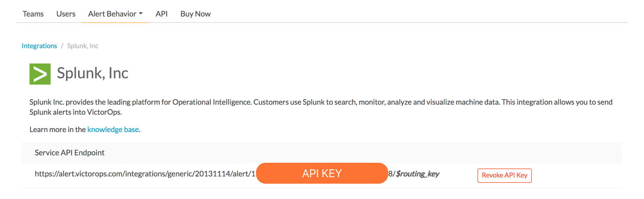This screenshot has width=644, height=199.
Task: Click the green Splunk logo icon
Action: (40, 74)
